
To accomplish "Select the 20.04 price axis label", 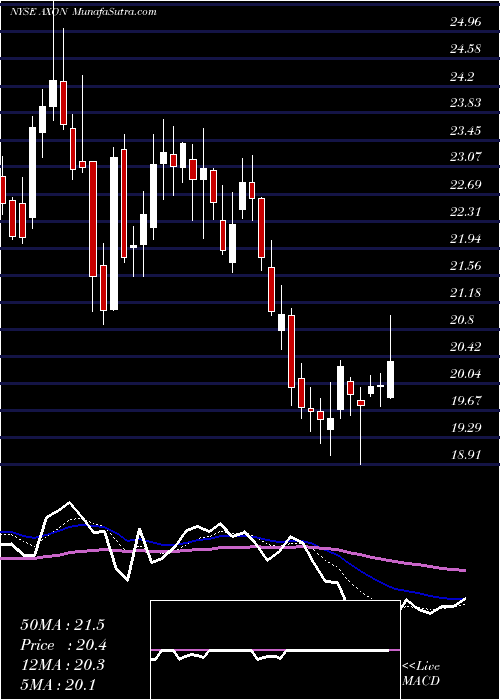I will tap(465, 374).
